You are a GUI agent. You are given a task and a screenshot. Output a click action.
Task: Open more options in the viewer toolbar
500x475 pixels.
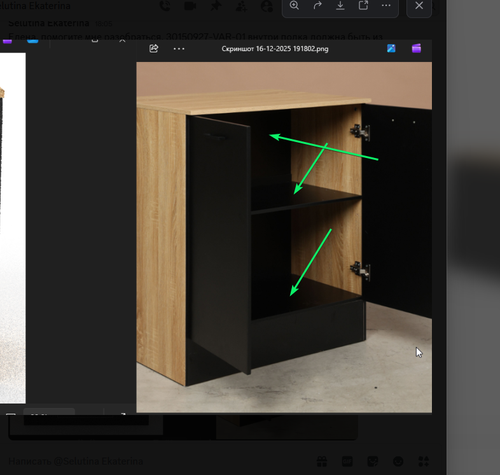pyautogui.click(x=386, y=5)
